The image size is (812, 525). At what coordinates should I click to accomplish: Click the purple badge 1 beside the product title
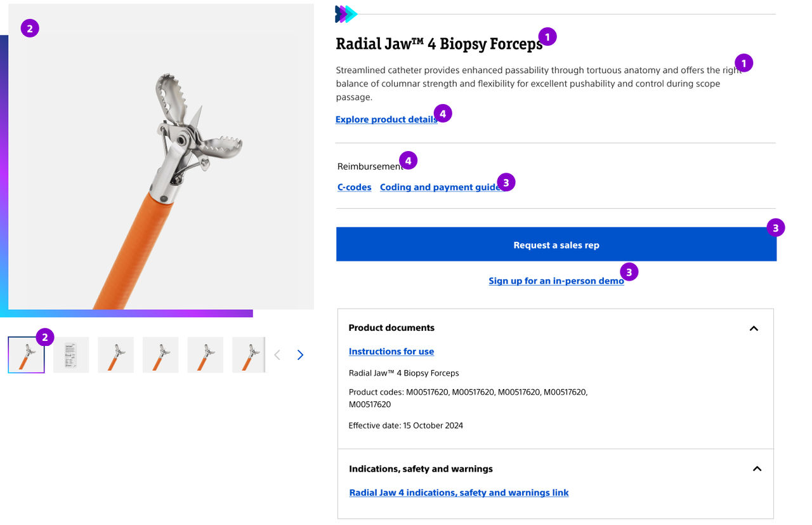547,36
